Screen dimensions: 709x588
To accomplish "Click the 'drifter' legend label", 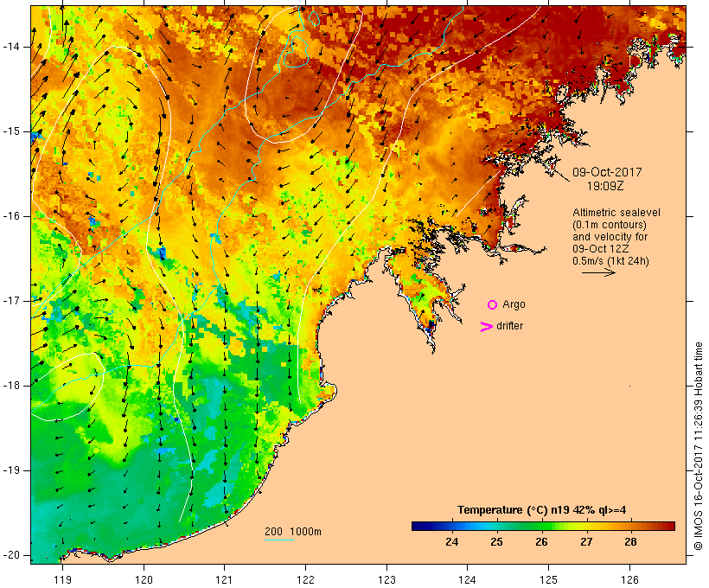I will [x=509, y=326].
